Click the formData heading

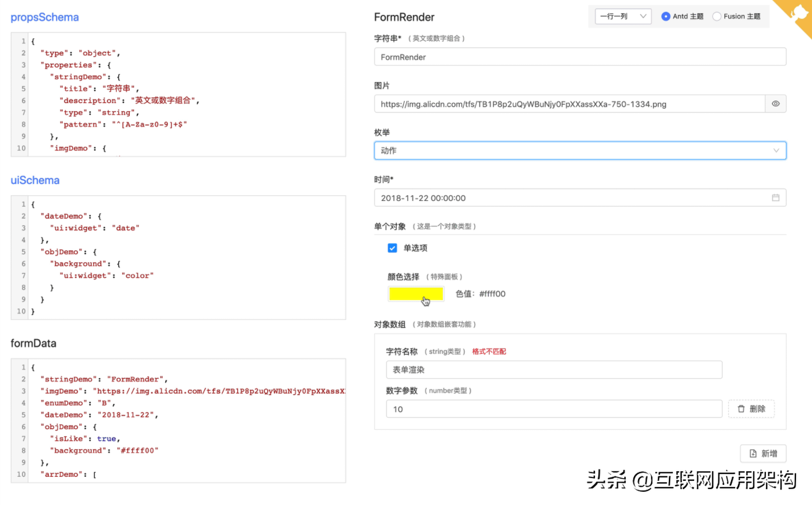coord(33,343)
